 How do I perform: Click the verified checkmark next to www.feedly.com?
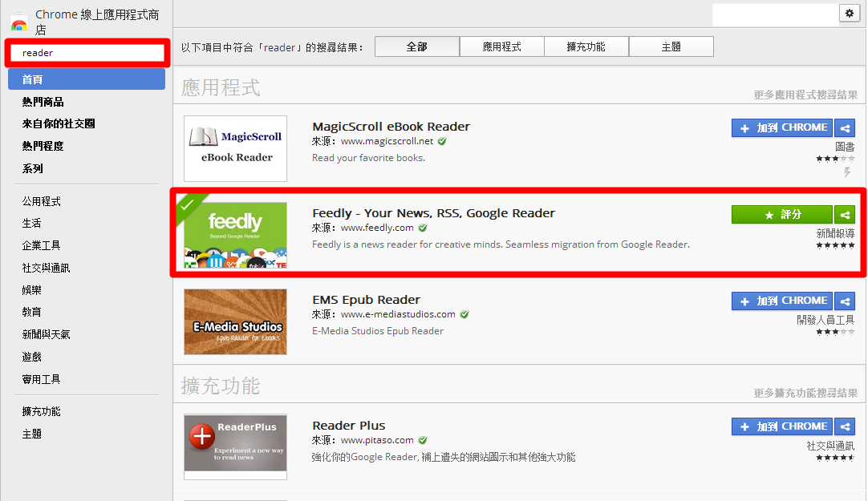click(x=423, y=228)
